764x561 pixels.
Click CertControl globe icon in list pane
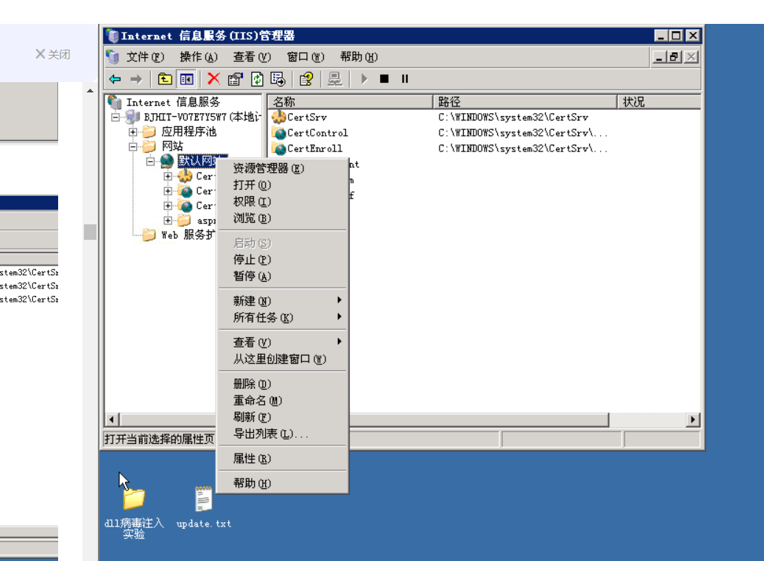click(279, 133)
